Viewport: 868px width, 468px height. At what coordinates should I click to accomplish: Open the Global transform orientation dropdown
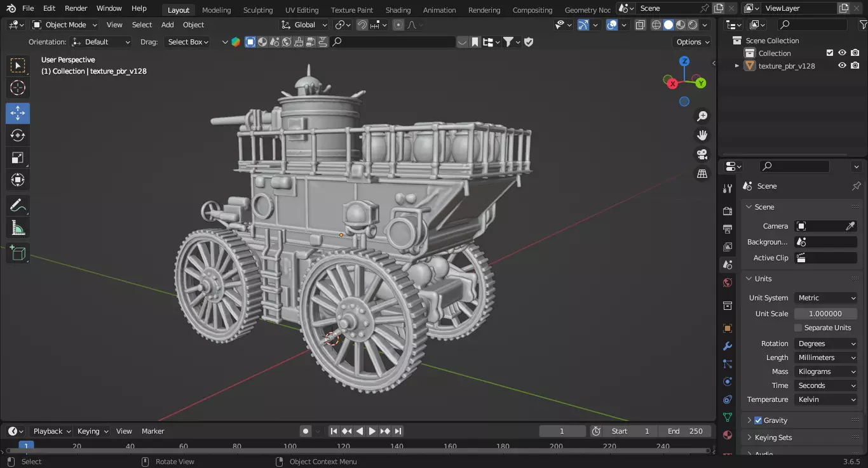[304, 25]
